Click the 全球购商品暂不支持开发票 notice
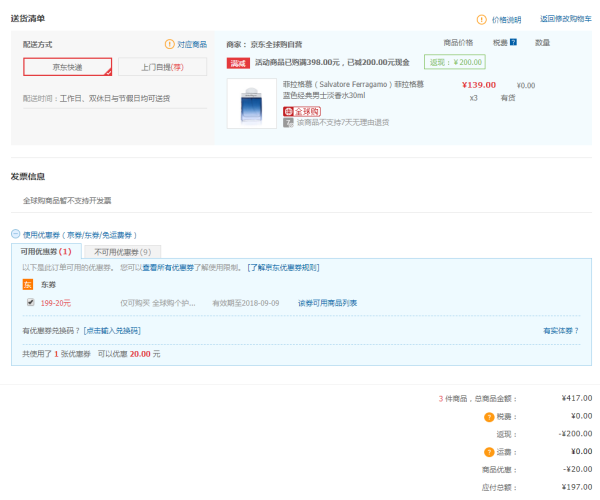Image resolution: width=600 pixels, height=500 pixels. (67, 201)
